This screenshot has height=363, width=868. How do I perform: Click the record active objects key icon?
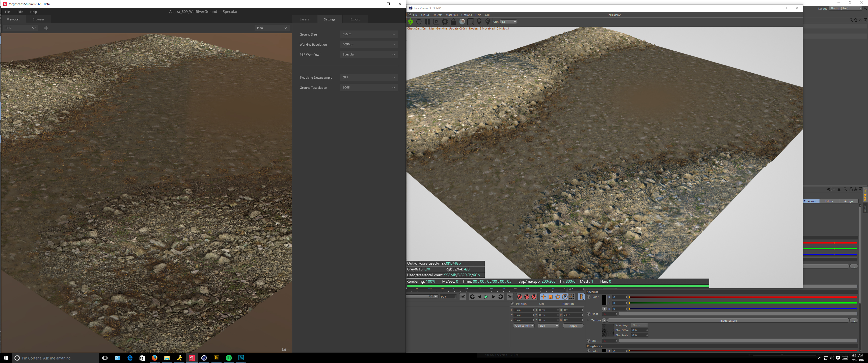click(x=520, y=297)
